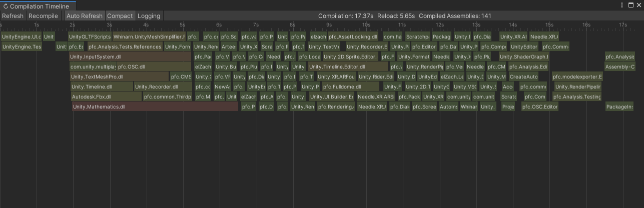644x208 pixels.
Task: Select the NewAs assembly bar
Action: pyautogui.click(x=222, y=86)
